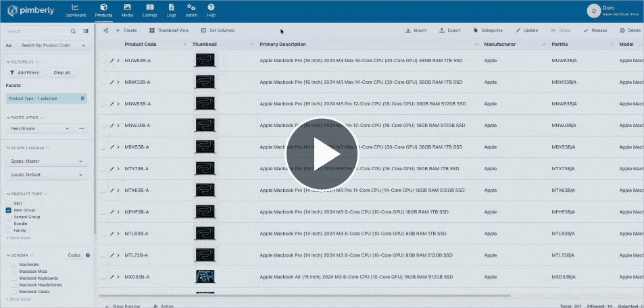The width and height of the screenshot is (644, 308).
Task: Edit product MNWJ3B-A with pencil icon
Action: pyautogui.click(x=112, y=125)
